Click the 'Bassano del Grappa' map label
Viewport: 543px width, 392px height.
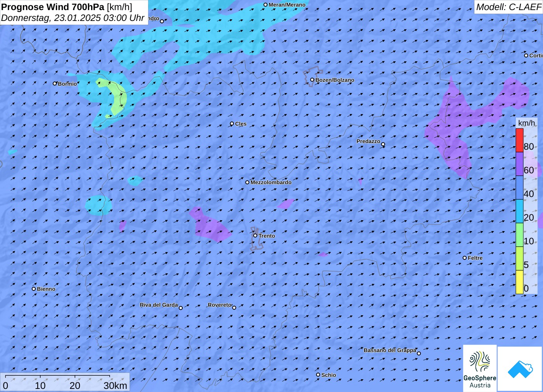(x=390, y=350)
